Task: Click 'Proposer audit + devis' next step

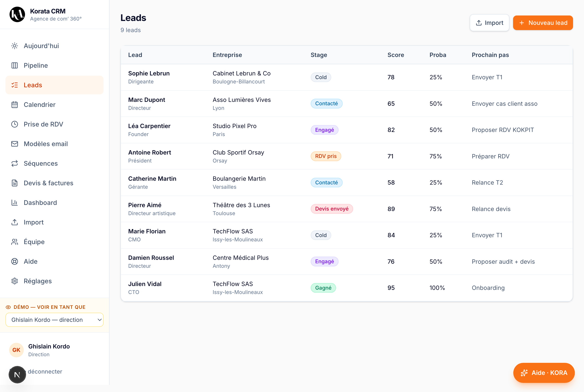Action: coord(503,261)
